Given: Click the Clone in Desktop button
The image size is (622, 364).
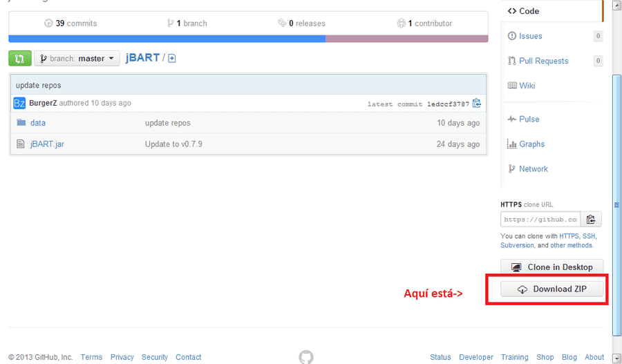Looking at the screenshot, I should point(552,267).
